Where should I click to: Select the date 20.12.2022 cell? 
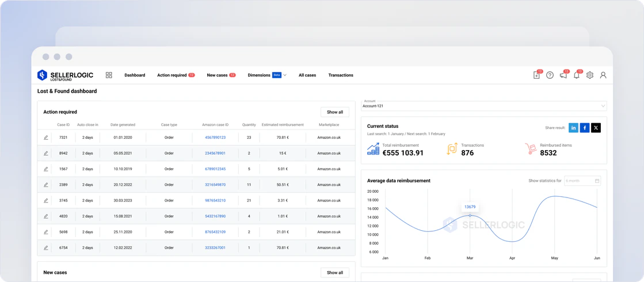123,185
